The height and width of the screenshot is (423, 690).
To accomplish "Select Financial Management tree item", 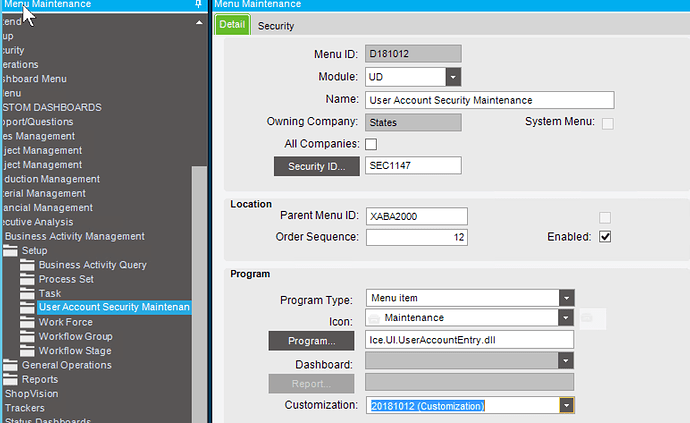I will (x=47, y=208).
